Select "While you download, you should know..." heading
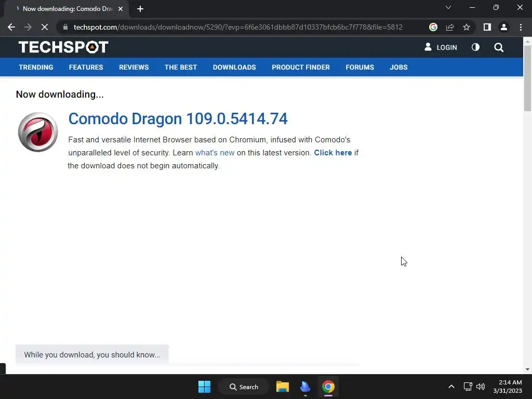Screen dimensions: 532x399 [x=92, y=354]
